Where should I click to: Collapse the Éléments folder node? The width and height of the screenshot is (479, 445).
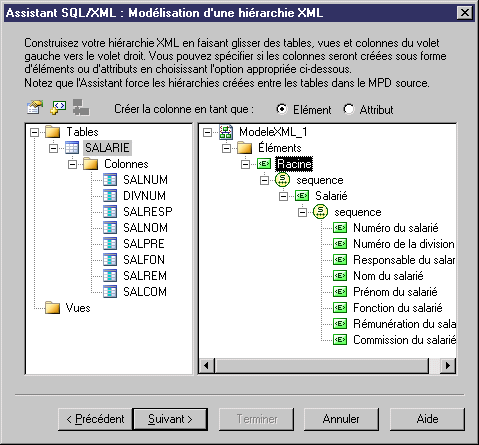pos(226,148)
